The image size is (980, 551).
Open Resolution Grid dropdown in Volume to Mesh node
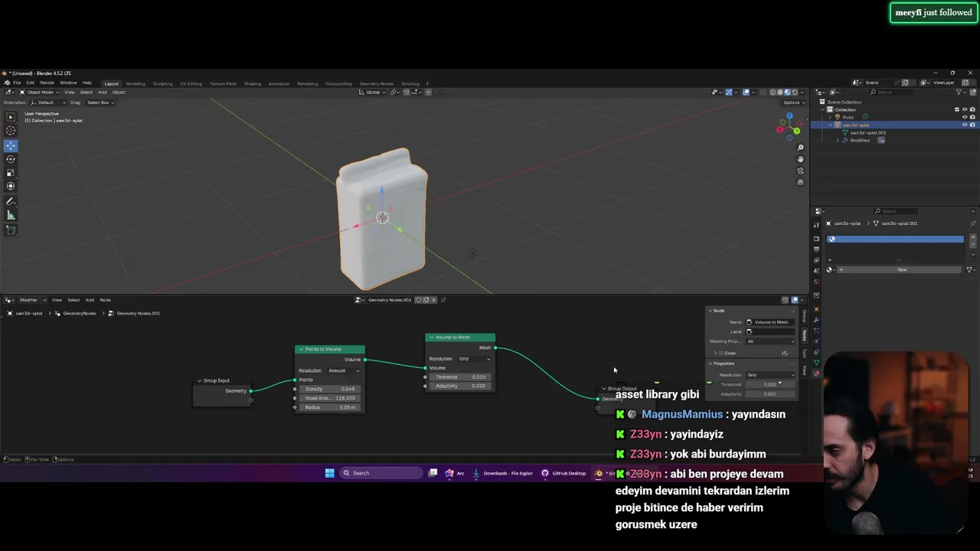pyautogui.click(x=475, y=358)
